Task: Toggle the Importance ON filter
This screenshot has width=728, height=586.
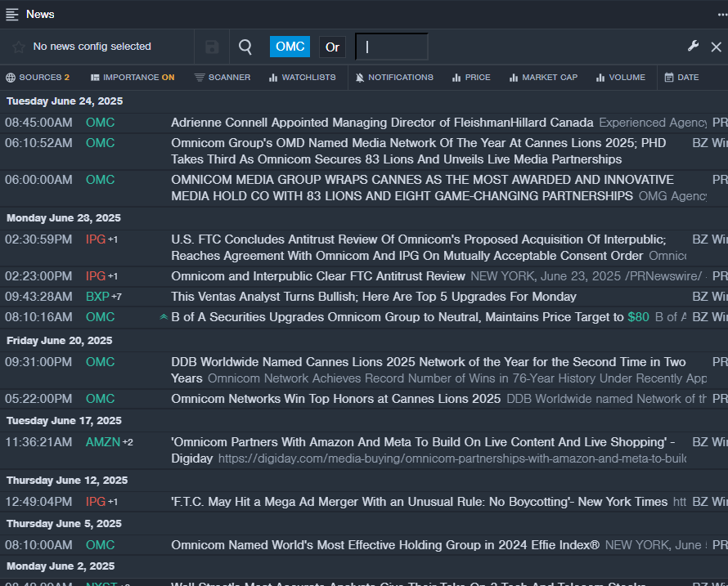Action: [x=133, y=78]
